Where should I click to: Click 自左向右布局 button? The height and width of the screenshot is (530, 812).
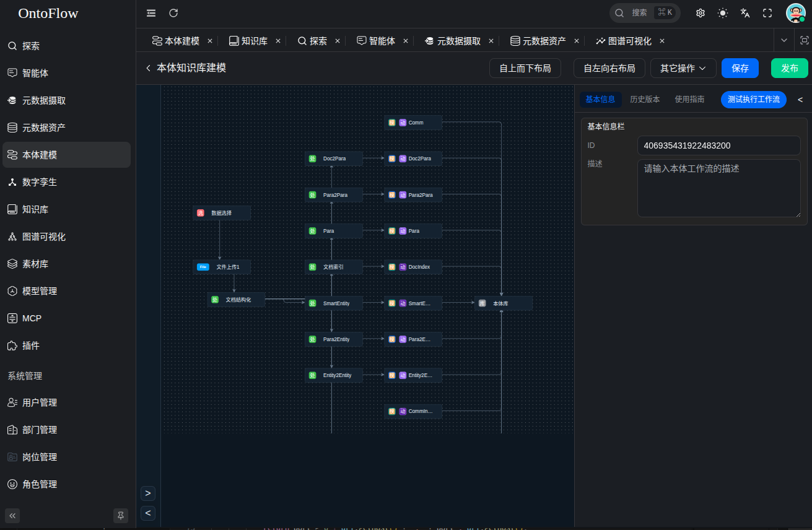coord(609,68)
